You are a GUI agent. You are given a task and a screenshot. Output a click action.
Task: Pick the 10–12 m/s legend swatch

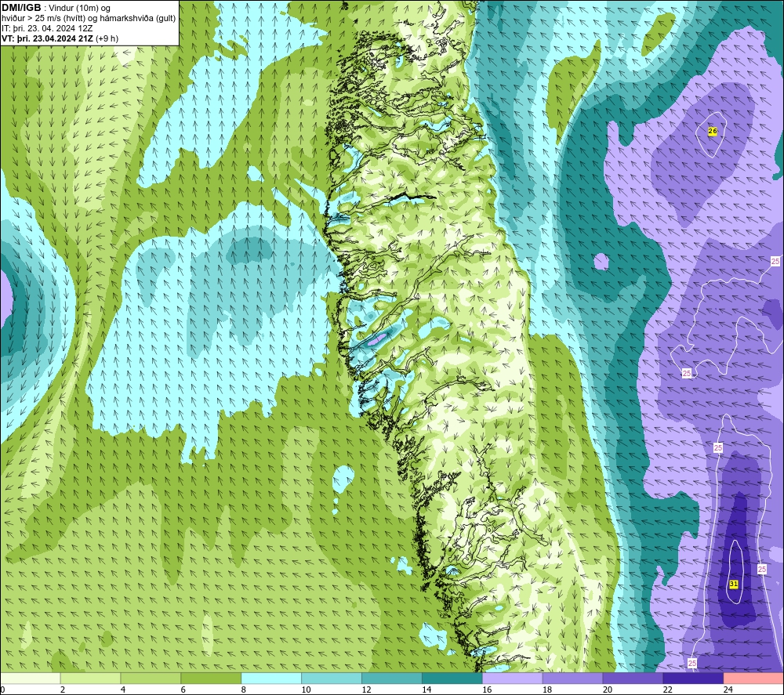coord(332,678)
